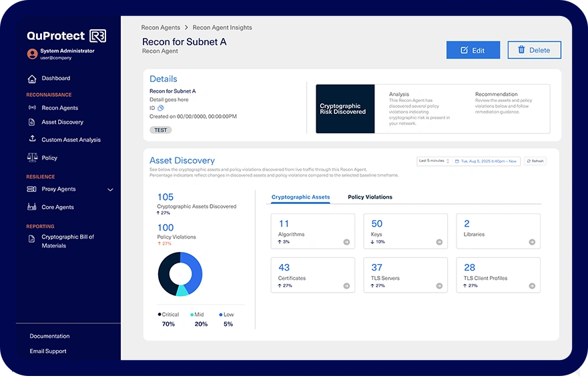Click the Analysis heading text
Viewport: 588px width, 380px height.
click(x=399, y=94)
